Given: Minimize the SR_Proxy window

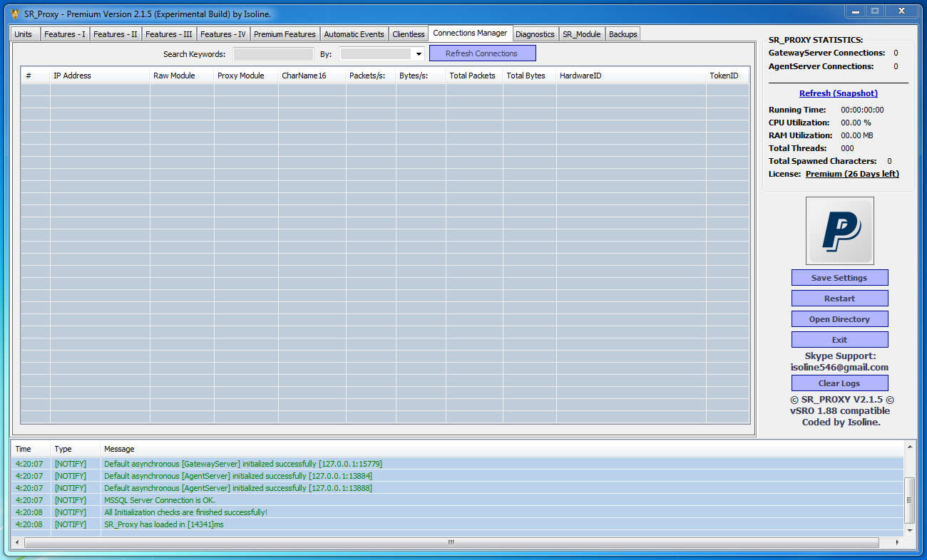Looking at the screenshot, I should [x=855, y=11].
